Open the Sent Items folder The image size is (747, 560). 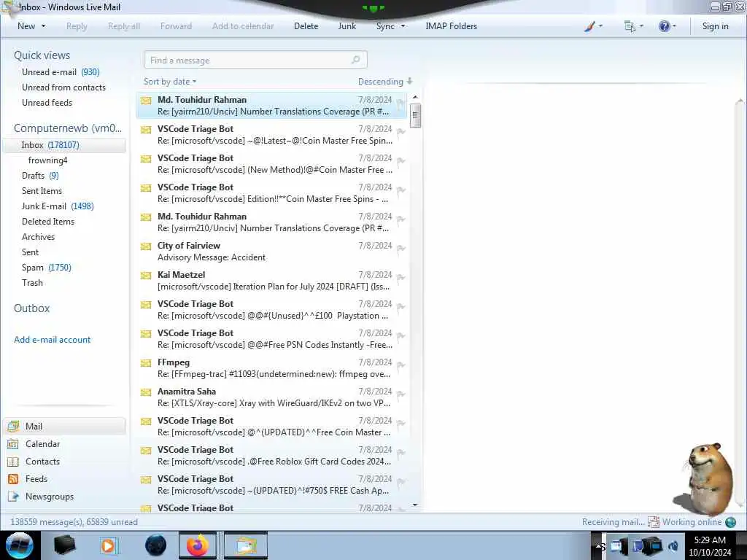[42, 190]
